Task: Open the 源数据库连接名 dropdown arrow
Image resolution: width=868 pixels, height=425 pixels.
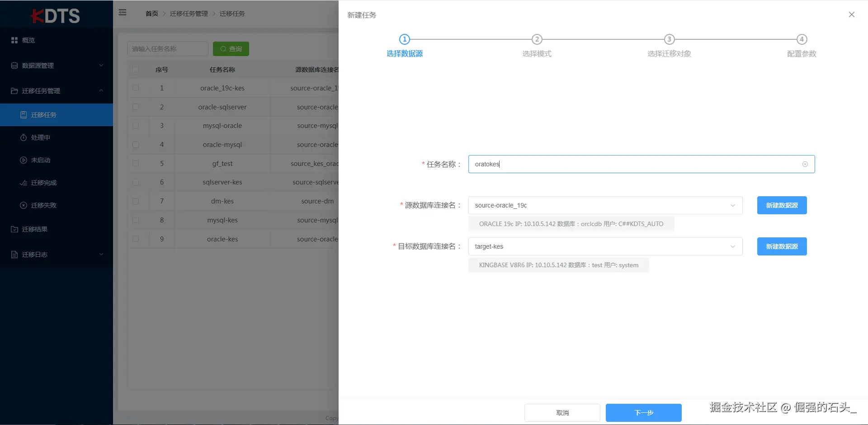Action: tap(733, 205)
